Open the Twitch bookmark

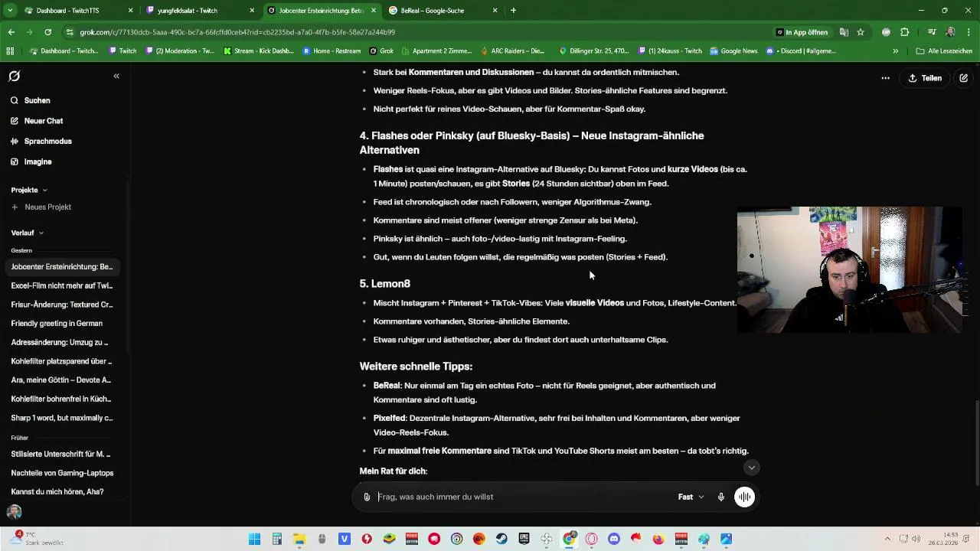click(x=122, y=51)
